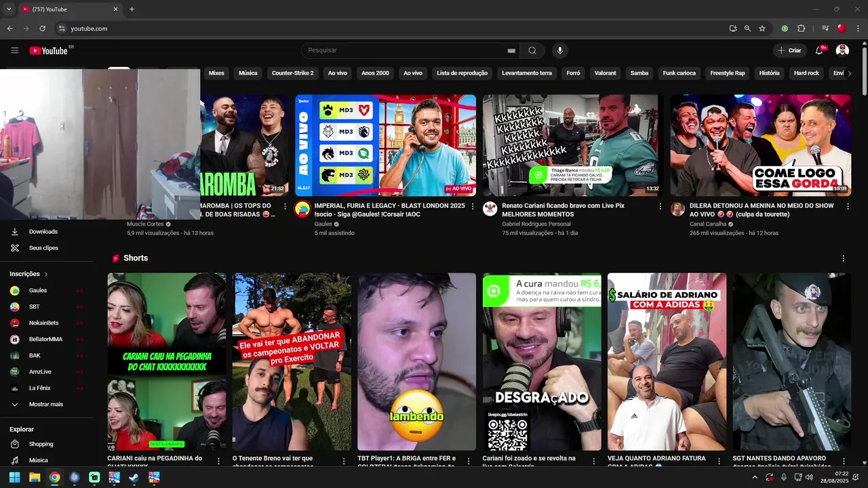The height and width of the screenshot is (488, 868).
Task: Open the YouTube account avatar menu
Action: pos(842,50)
